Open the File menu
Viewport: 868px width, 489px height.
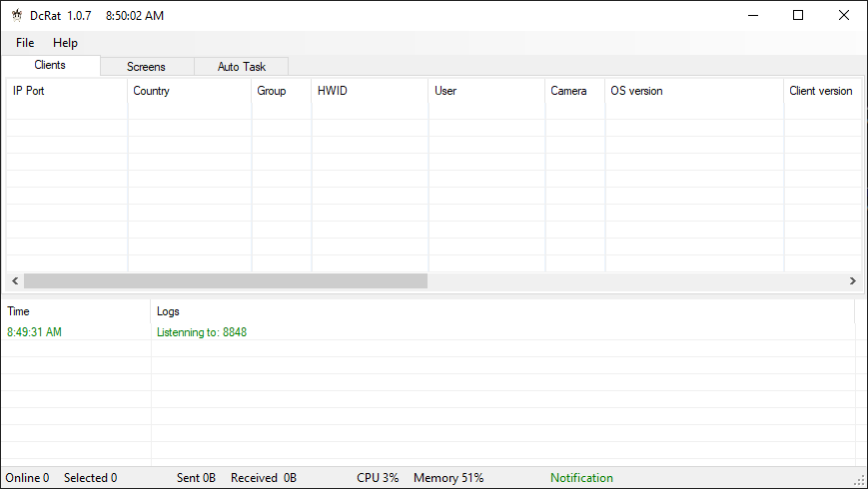[25, 43]
